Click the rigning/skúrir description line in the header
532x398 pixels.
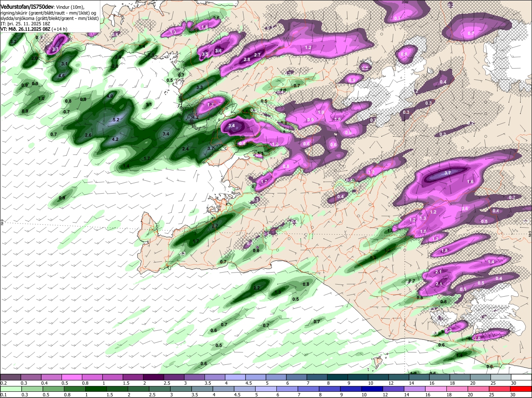pos(48,13)
